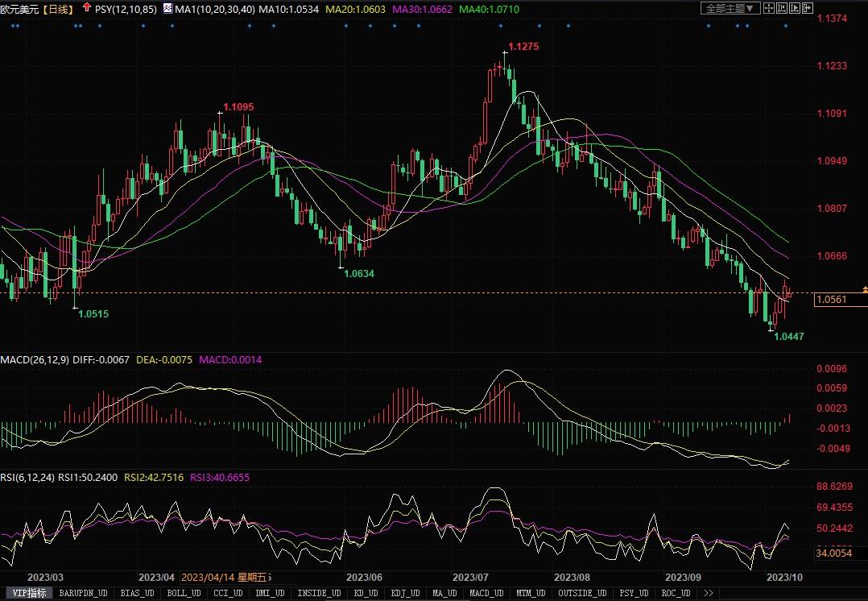
Task: Click the 1.0561 current price tag
Action: [832, 300]
